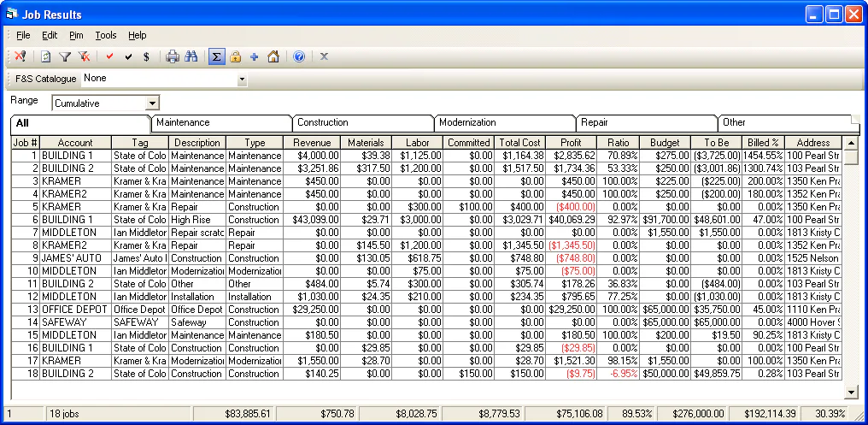Click the dollar sign toolbar icon

click(146, 56)
